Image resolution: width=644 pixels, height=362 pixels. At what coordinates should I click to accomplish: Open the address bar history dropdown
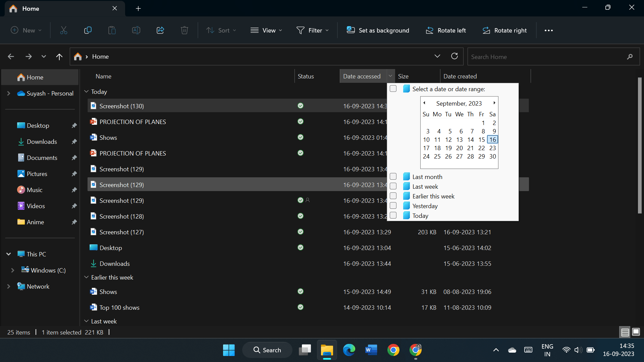tap(437, 56)
